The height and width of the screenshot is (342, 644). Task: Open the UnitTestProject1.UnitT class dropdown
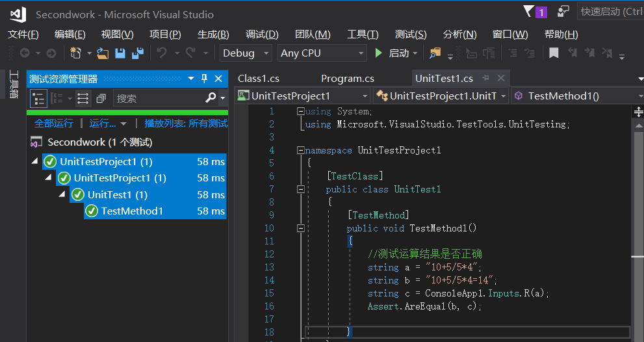[504, 96]
